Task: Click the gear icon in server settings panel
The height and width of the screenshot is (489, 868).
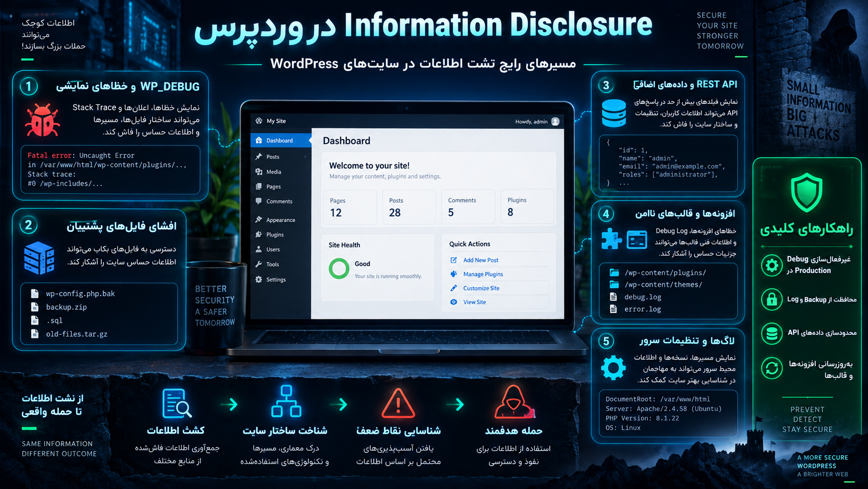Action: pos(613,368)
